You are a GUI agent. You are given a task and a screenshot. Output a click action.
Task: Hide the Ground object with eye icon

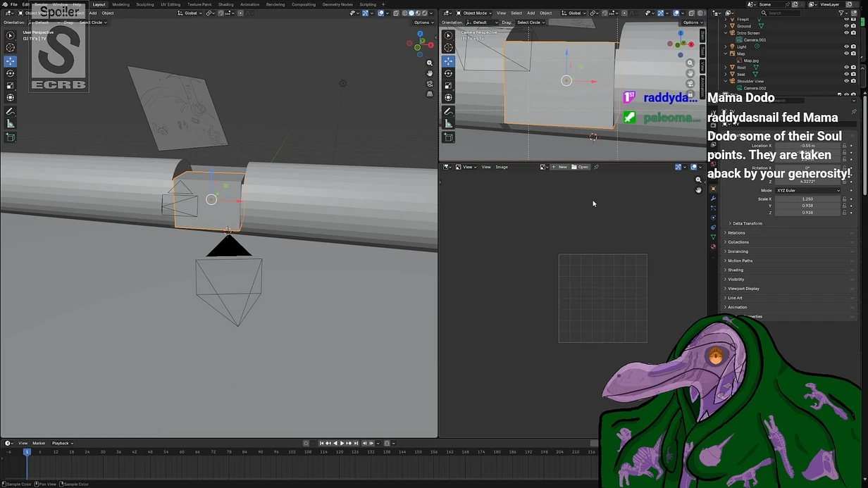(846, 26)
